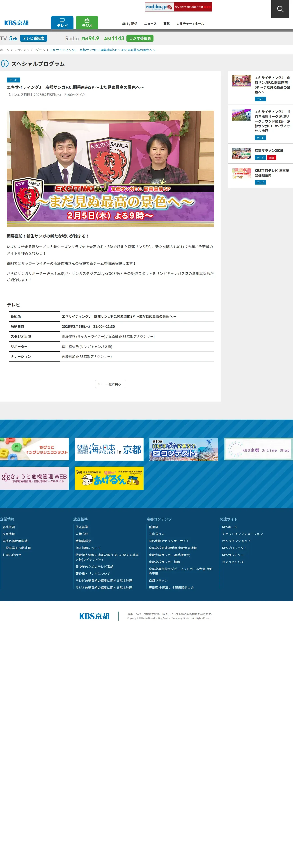
Task: Open 一般事業主行動計画 footer link
Action: pyautogui.click(x=16, y=548)
